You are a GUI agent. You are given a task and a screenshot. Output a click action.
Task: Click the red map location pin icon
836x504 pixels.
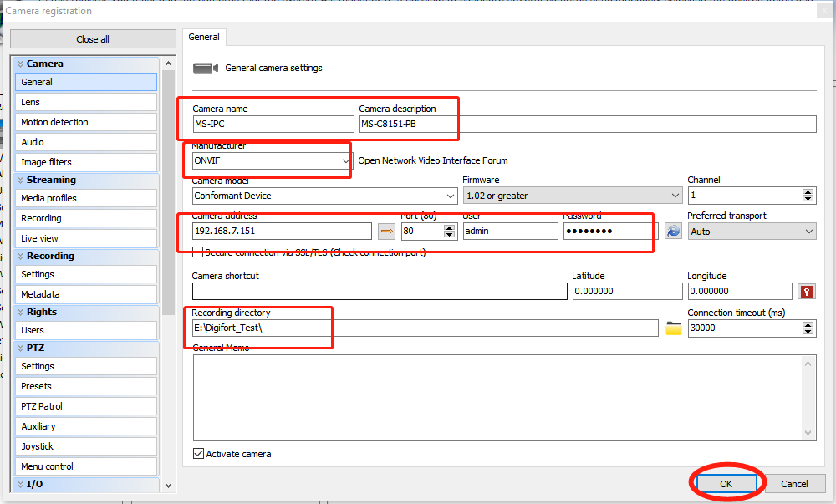pyautogui.click(x=806, y=292)
